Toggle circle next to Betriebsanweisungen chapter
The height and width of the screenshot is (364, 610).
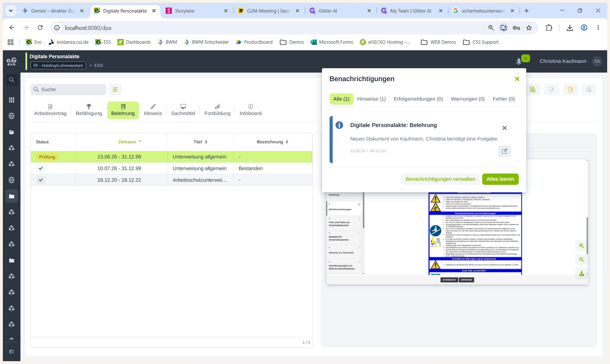click(x=359, y=204)
